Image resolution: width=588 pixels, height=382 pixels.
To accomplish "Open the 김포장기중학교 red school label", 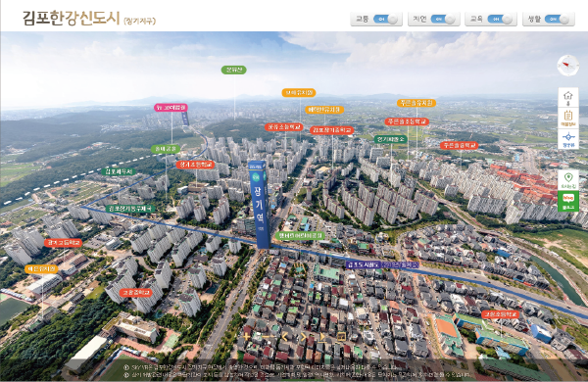I will point(332,130).
